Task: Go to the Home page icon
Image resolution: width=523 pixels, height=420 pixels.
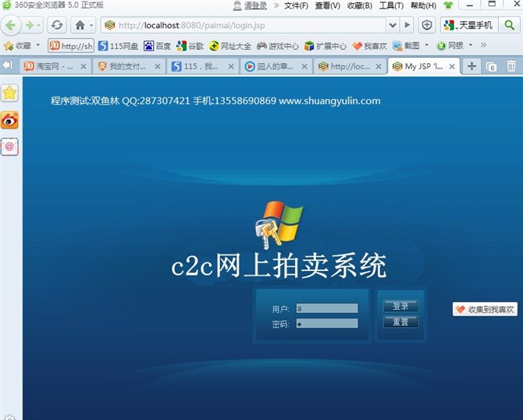Action: 80,25
